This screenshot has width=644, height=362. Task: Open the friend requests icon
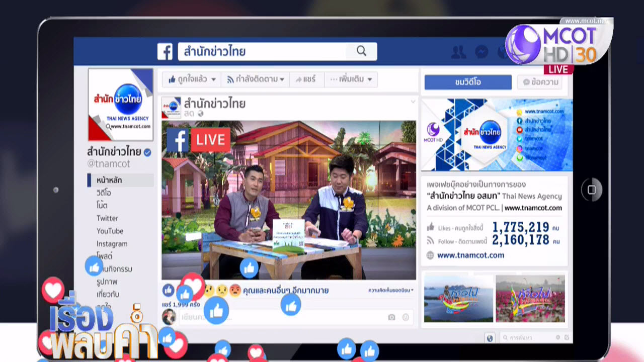[x=458, y=52]
